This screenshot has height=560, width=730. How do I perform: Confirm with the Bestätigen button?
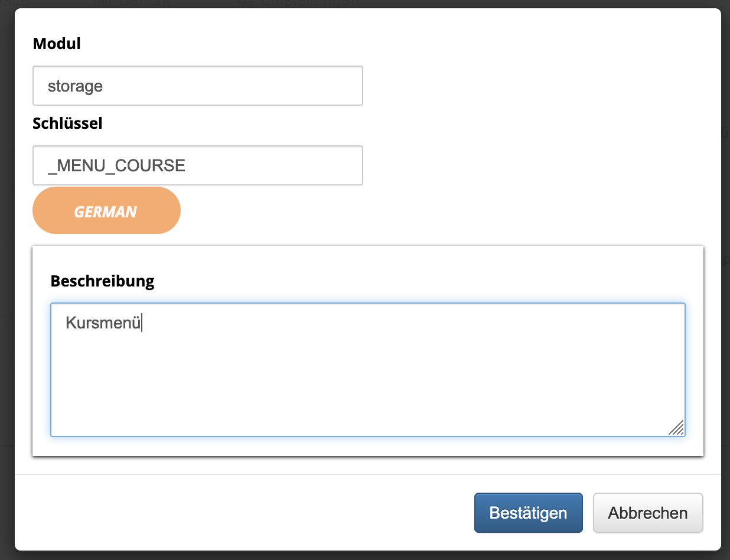coord(528,513)
